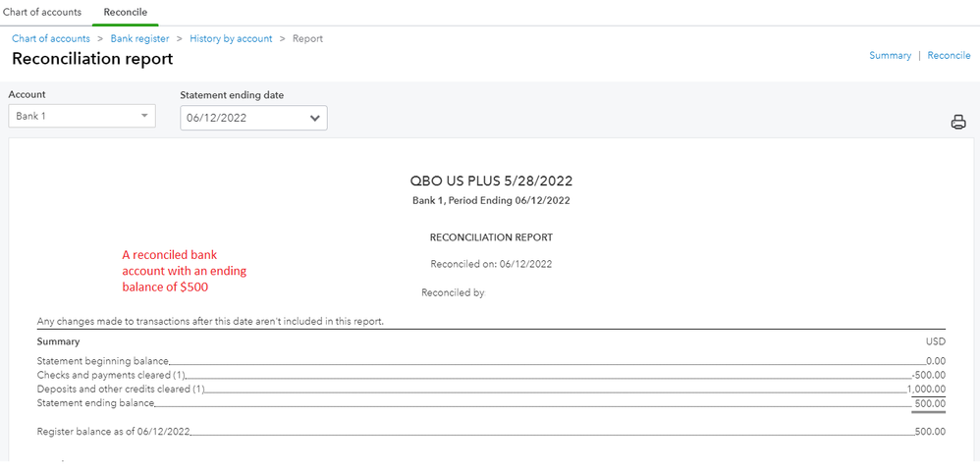Image resolution: width=980 pixels, height=469 pixels.
Task: Click the Statement ending balance 500.00 amount
Action: [928, 403]
